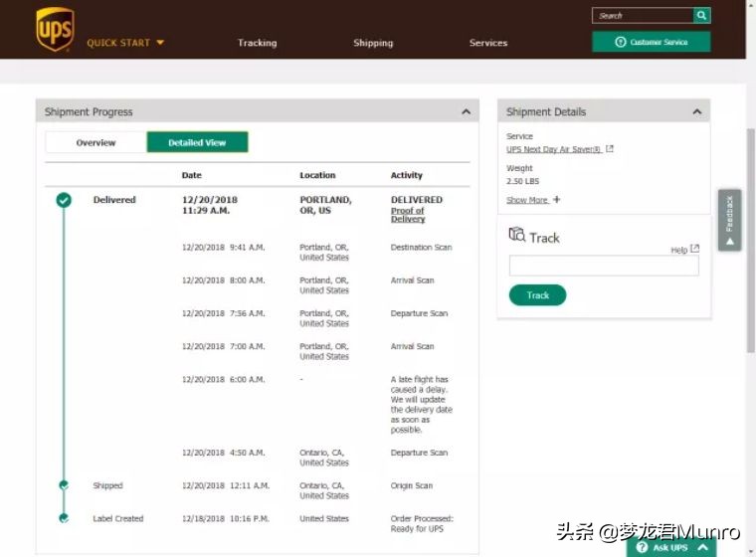Open the QUICK START dropdown

[x=125, y=43]
